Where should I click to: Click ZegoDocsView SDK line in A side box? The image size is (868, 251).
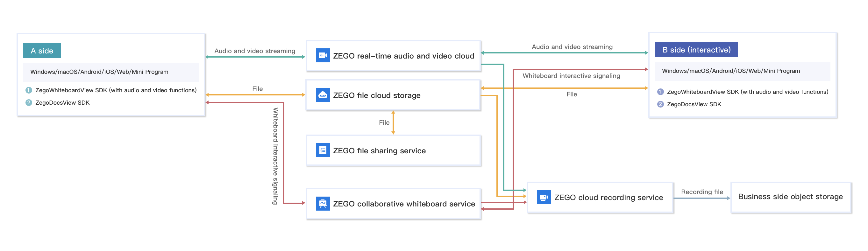point(62,103)
